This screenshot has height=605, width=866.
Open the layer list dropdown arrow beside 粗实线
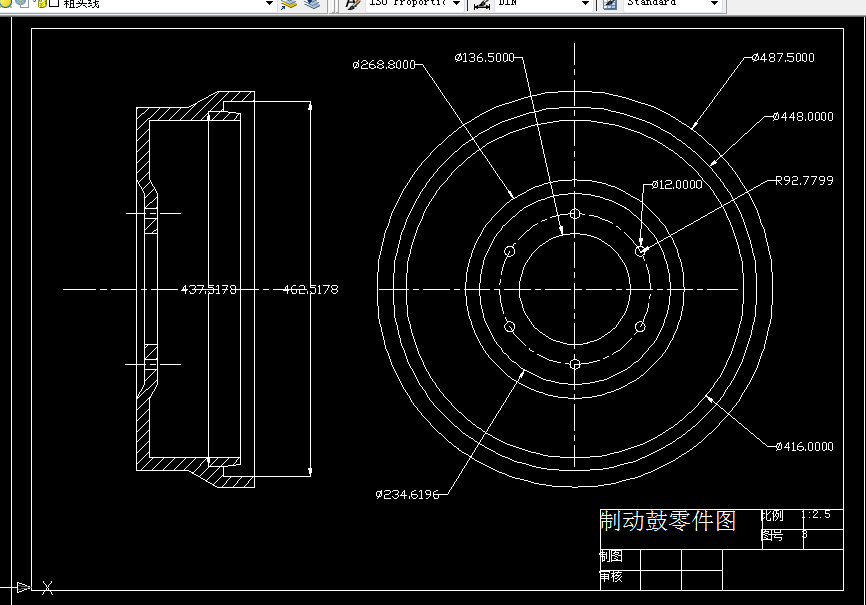269,3
